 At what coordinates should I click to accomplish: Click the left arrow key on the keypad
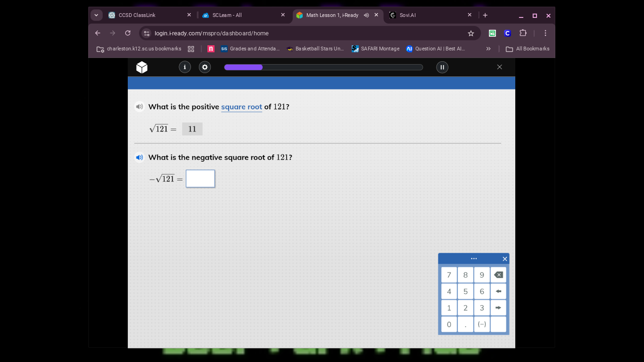498,291
